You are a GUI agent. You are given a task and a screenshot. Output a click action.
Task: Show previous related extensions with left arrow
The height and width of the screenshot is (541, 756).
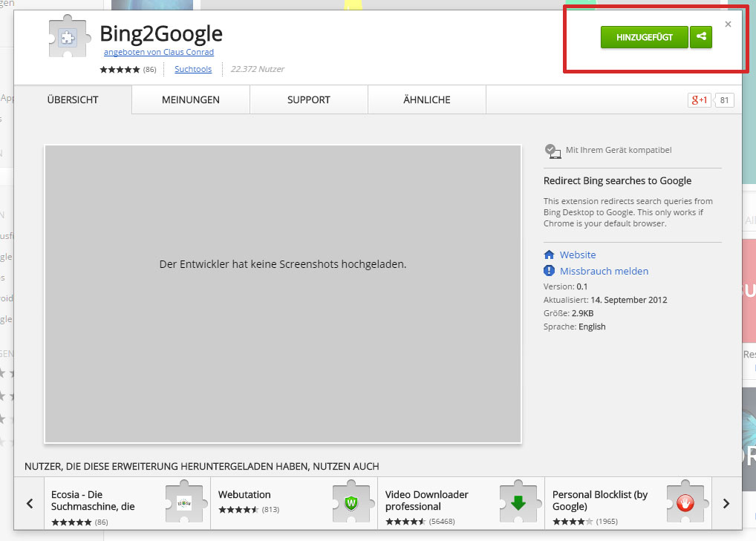tap(30, 503)
